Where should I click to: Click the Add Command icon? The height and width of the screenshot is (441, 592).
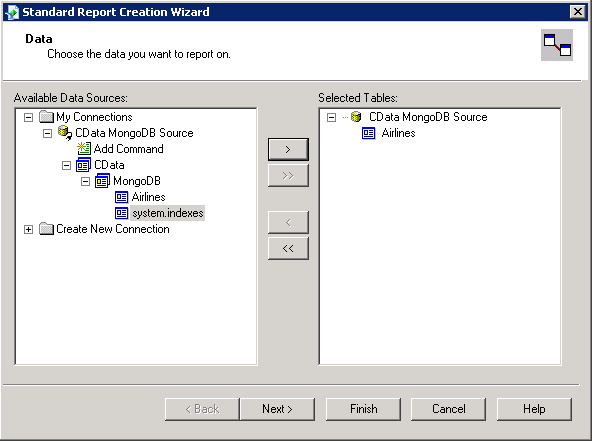point(84,148)
